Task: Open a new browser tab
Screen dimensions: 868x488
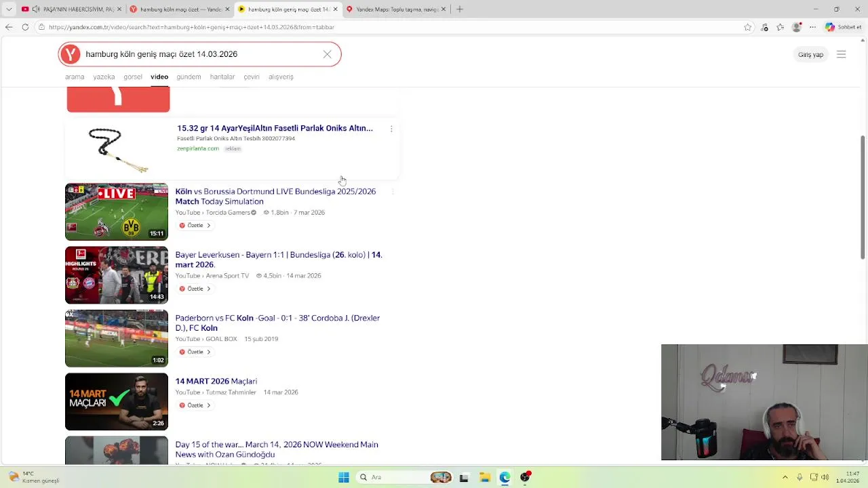Action: coord(460,9)
